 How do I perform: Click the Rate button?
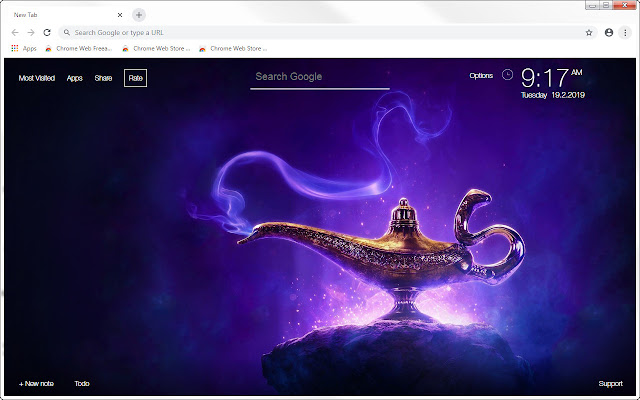point(136,78)
